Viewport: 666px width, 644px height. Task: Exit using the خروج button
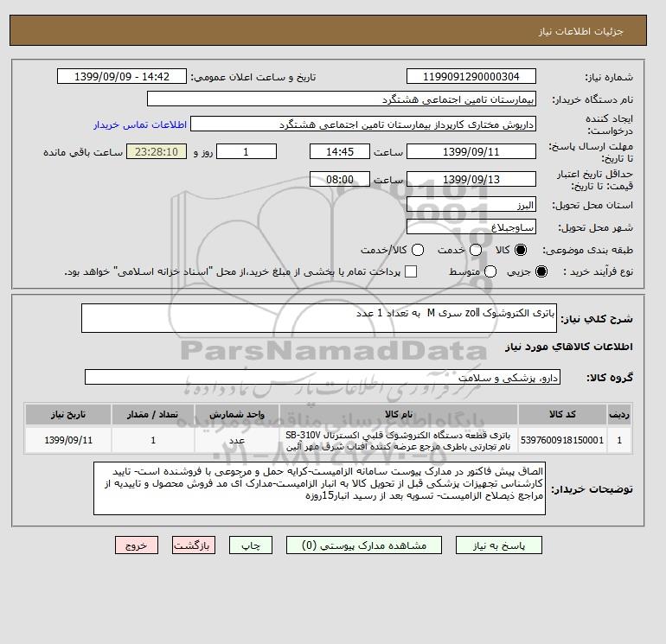pos(137,545)
